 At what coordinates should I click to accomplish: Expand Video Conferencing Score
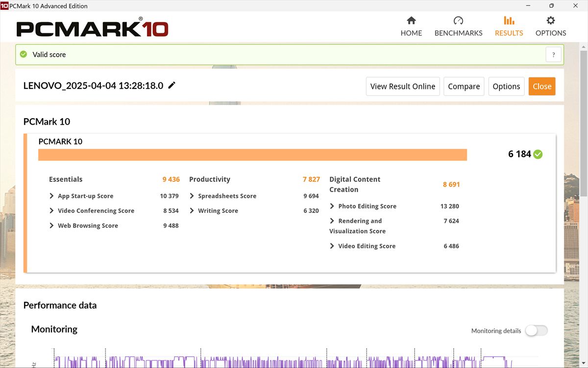point(51,210)
